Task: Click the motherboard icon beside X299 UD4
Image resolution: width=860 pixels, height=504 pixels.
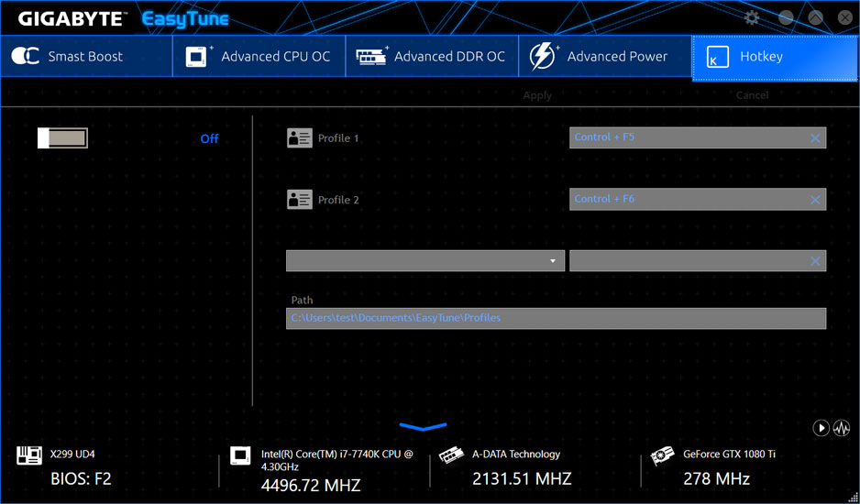Action: (29, 455)
